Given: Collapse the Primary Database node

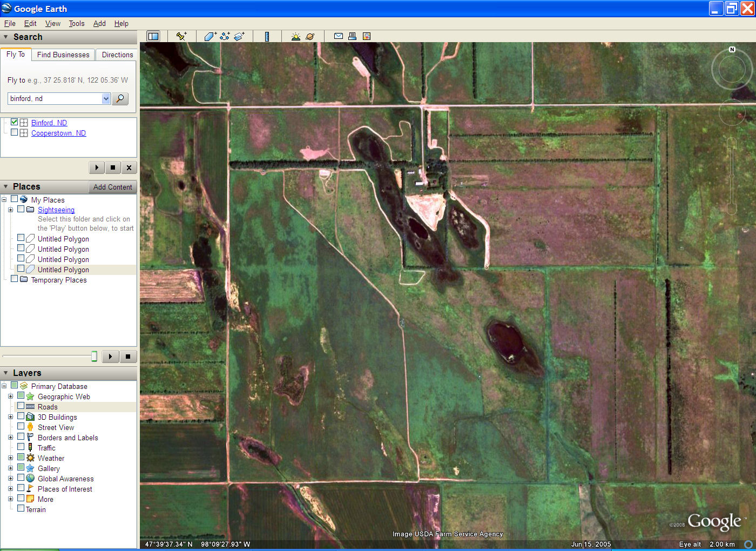Looking at the screenshot, I should [x=4, y=386].
